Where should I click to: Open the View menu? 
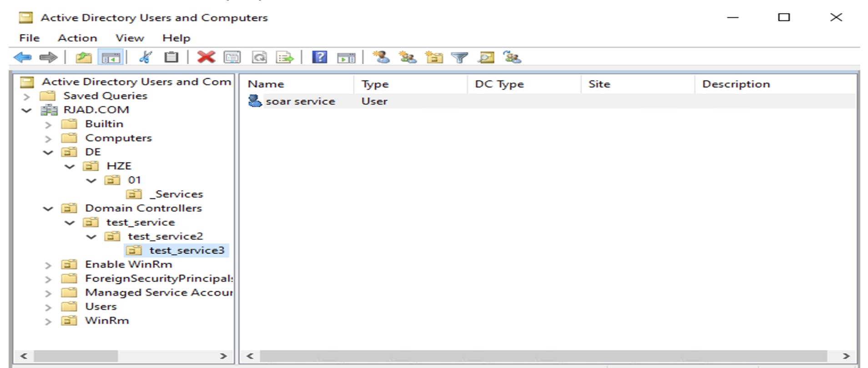pos(129,38)
